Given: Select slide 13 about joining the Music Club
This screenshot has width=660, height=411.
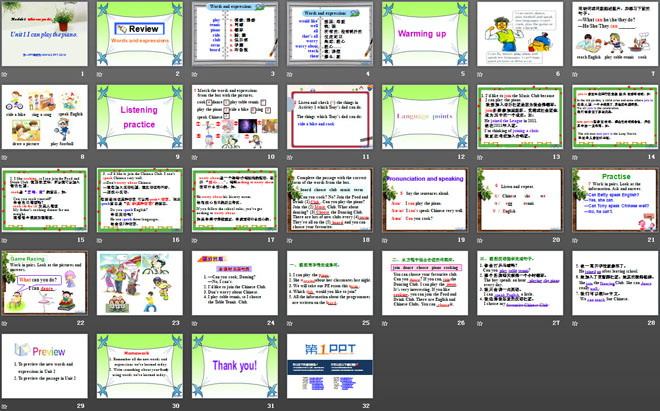Looking at the screenshot, I should pos(520,117).
